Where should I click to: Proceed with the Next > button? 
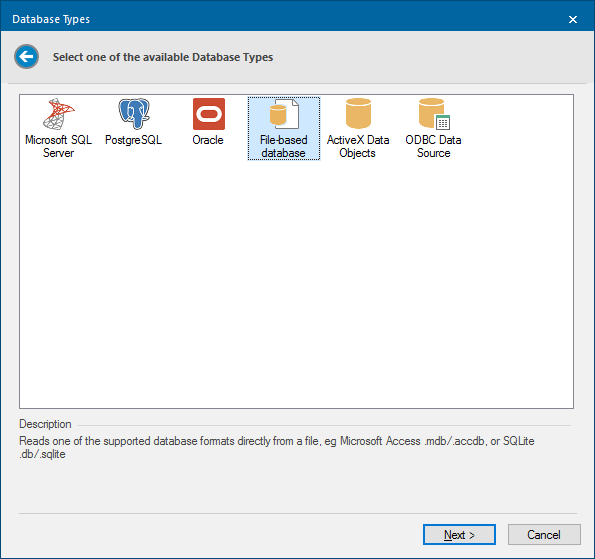coord(459,535)
